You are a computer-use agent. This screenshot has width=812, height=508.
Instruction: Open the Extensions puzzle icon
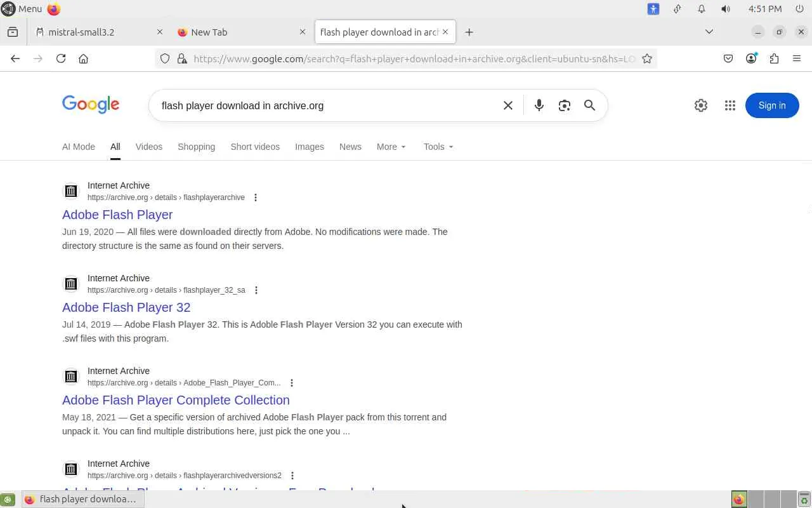(774, 58)
